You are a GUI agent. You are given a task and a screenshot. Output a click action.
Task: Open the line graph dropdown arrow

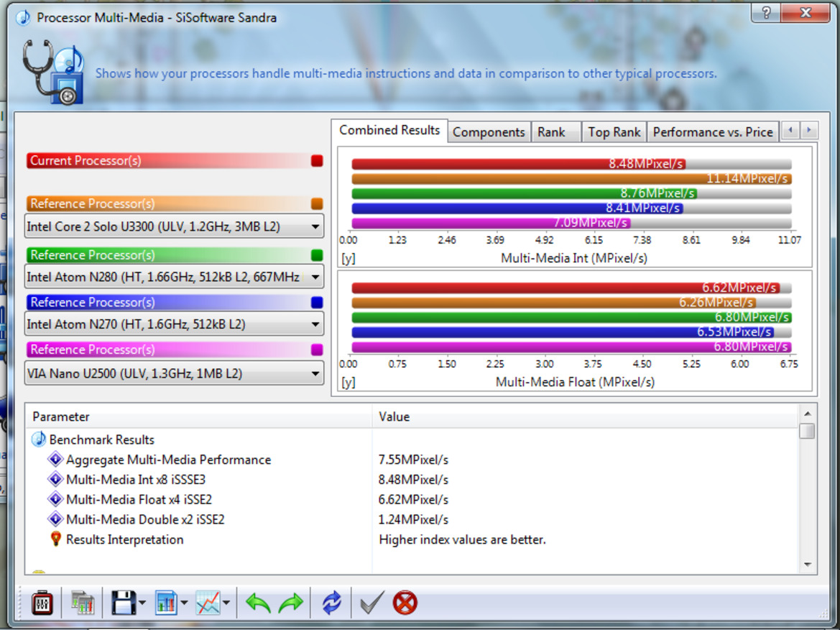(x=226, y=603)
